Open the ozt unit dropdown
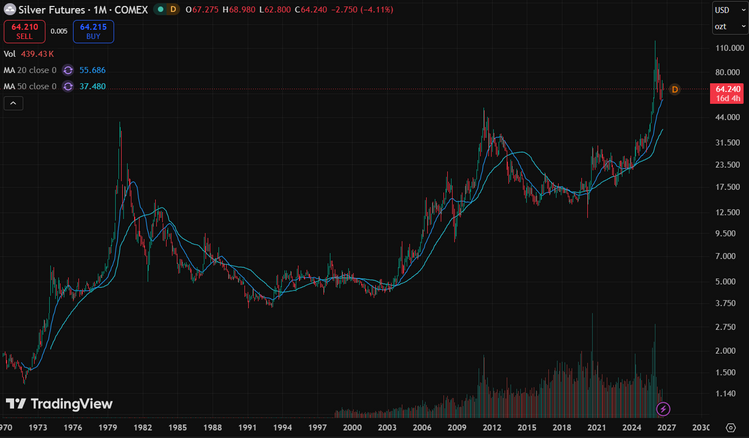This screenshot has width=749, height=438. click(x=730, y=27)
